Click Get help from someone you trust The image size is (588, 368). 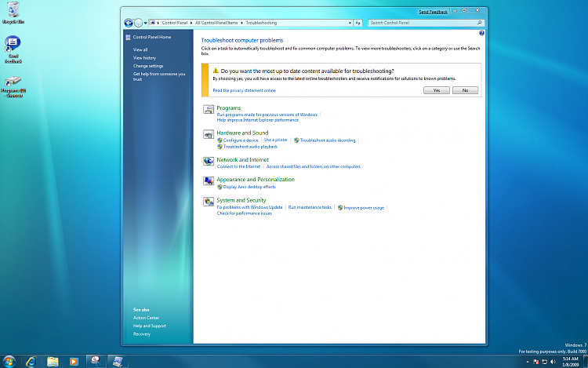[x=159, y=77]
